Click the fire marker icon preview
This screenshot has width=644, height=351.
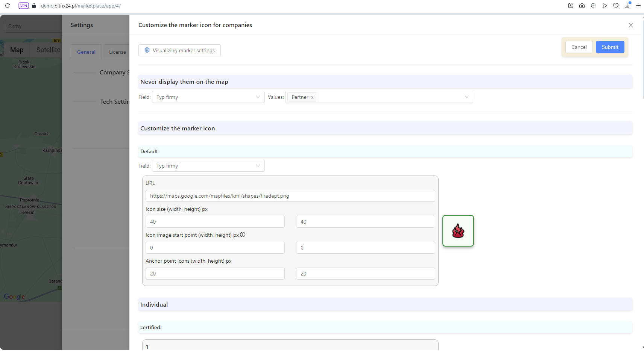point(458,231)
